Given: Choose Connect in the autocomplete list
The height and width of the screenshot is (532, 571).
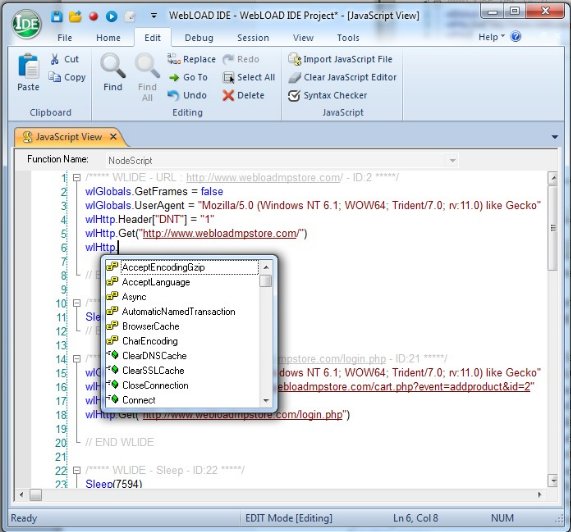Looking at the screenshot, I should 182,400.
